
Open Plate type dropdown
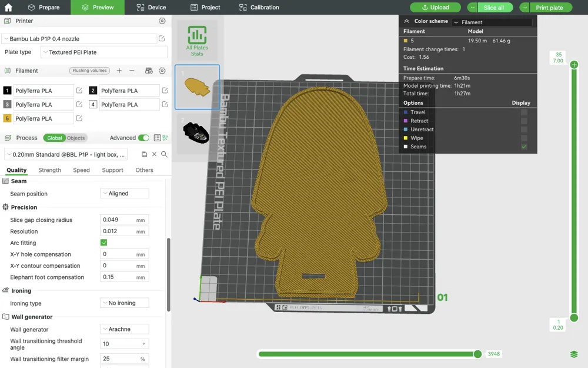coord(104,52)
